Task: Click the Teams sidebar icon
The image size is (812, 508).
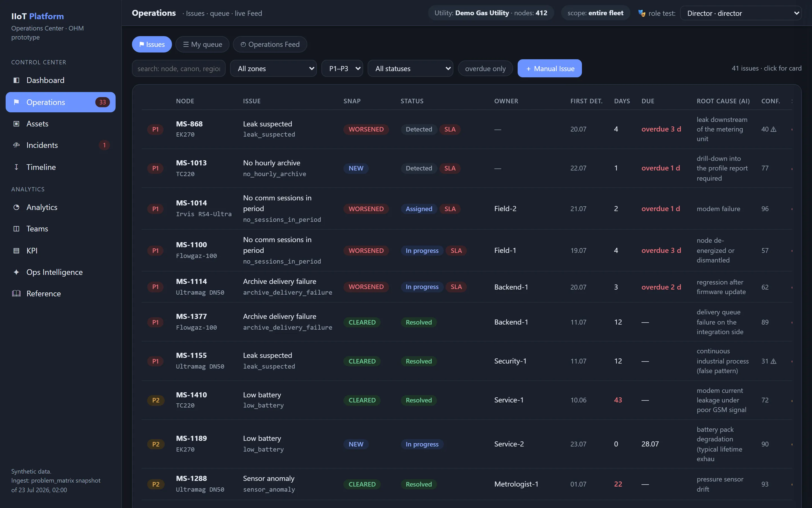Action: [x=16, y=229]
